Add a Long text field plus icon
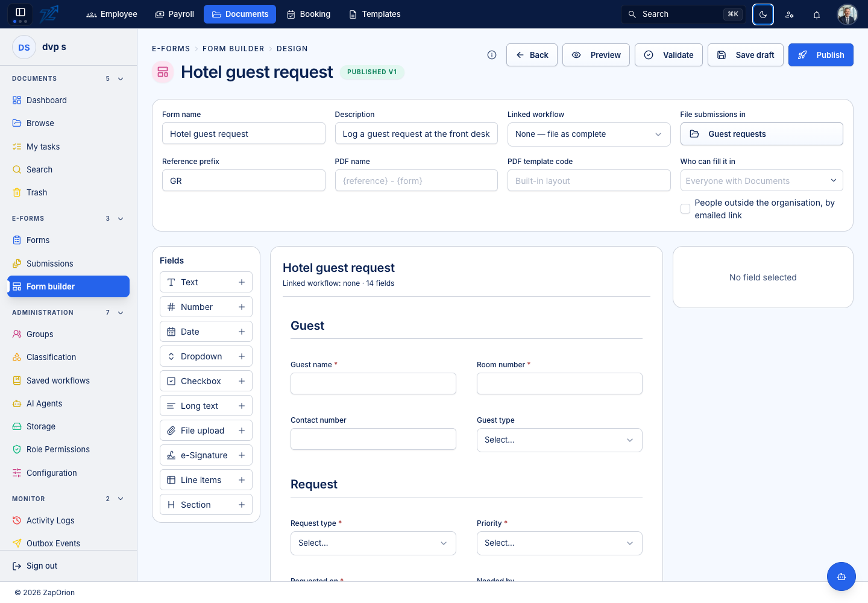Image resolution: width=868 pixels, height=603 pixels. coord(242,406)
